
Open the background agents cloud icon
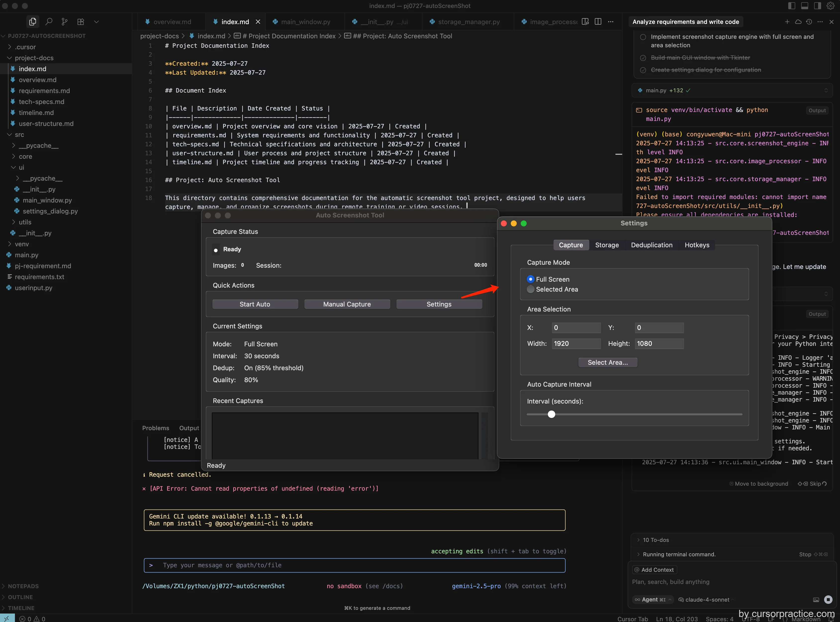click(x=798, y=21)
